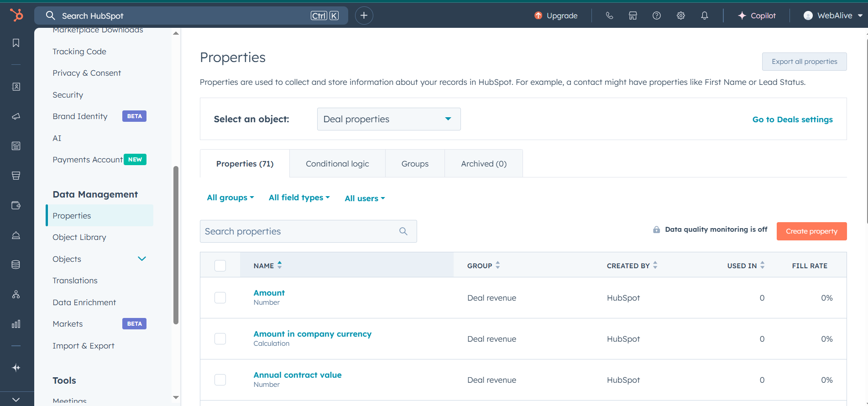Click the plus create-new icon in the top bar
Viewport: 868px width, 406px height.
tap(364, 16)
